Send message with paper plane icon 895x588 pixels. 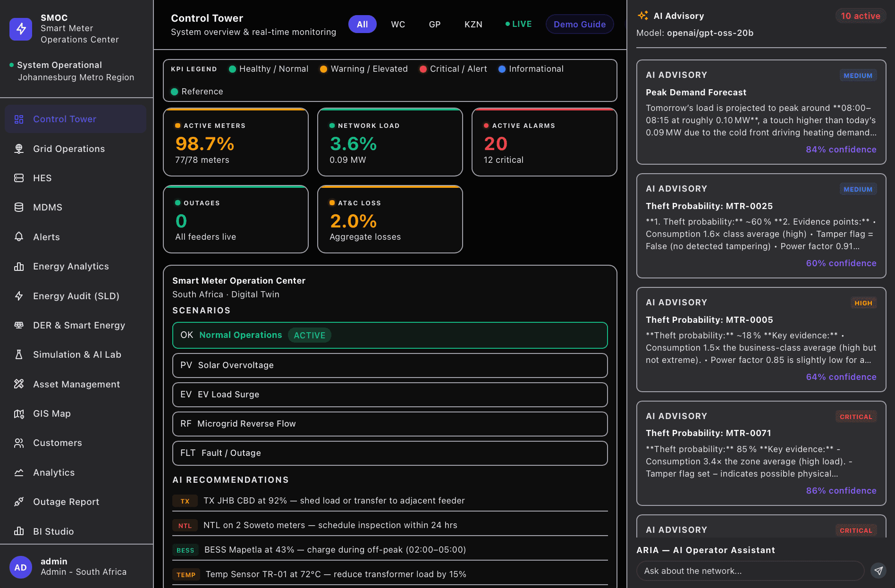[878, 571]
